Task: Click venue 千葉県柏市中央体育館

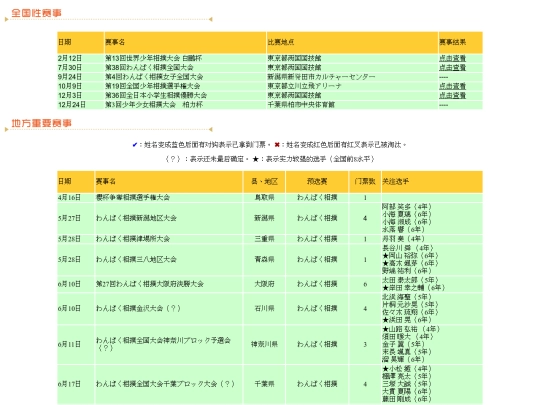Action: pyautogui.click(x=301, y=105)
